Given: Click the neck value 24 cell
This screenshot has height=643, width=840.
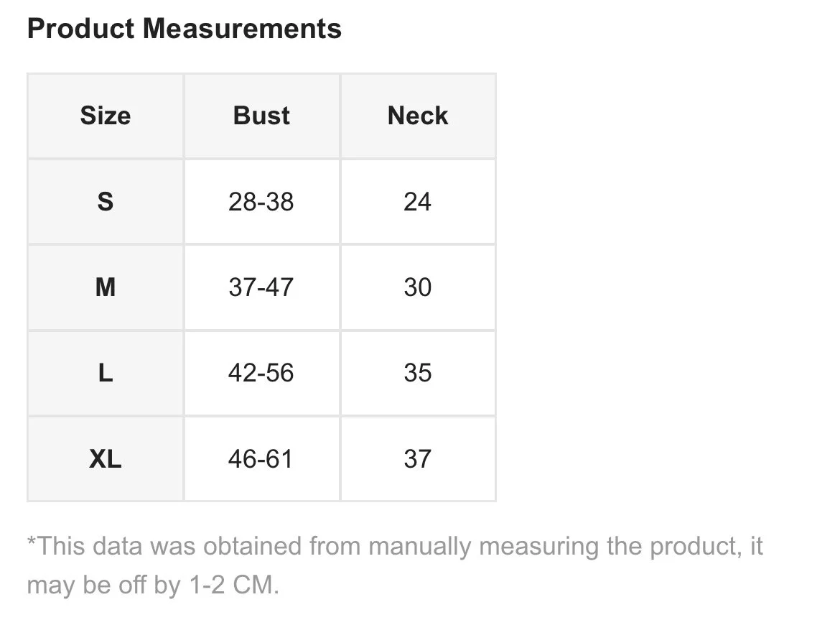Looking at the screenshot, I should (x=418, y=202).
